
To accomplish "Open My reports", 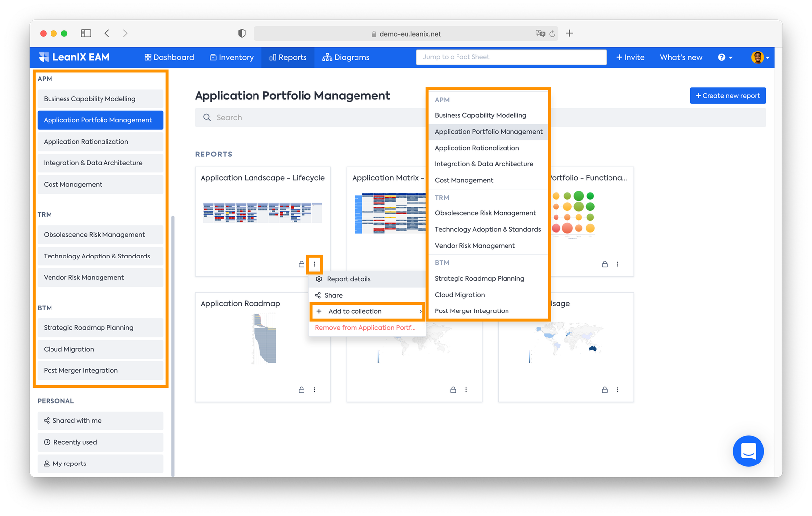I will pyautogui.click(x=101, y=464).
